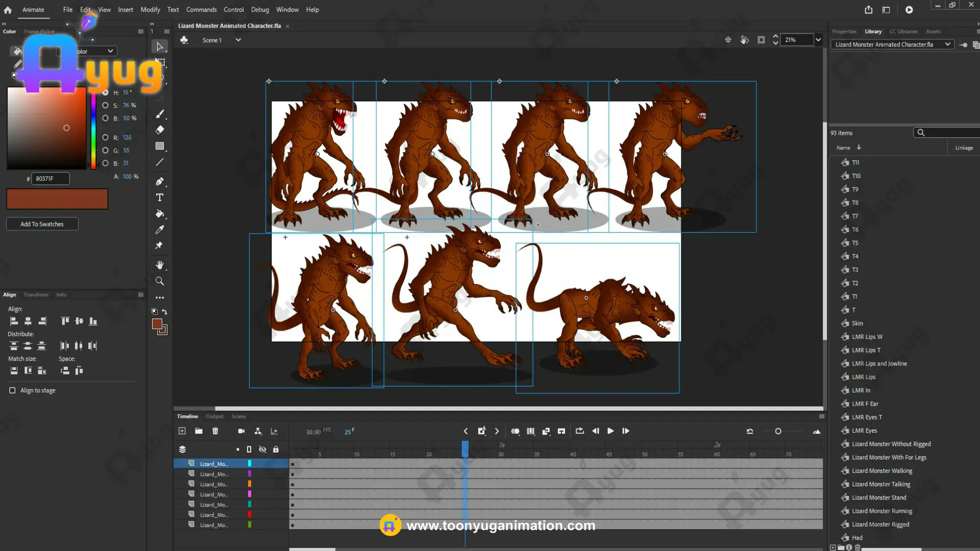The width and height of the screenshot is (980, 551).
Task: Select Lizard Monster Walking library item
Action: click(x=881, y=471)
